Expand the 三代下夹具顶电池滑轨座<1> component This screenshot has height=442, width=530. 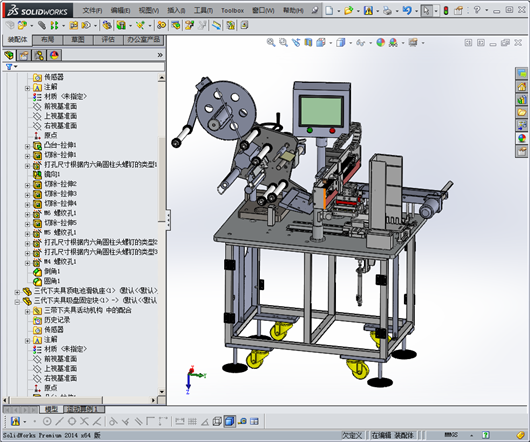[x=17, y=292]
